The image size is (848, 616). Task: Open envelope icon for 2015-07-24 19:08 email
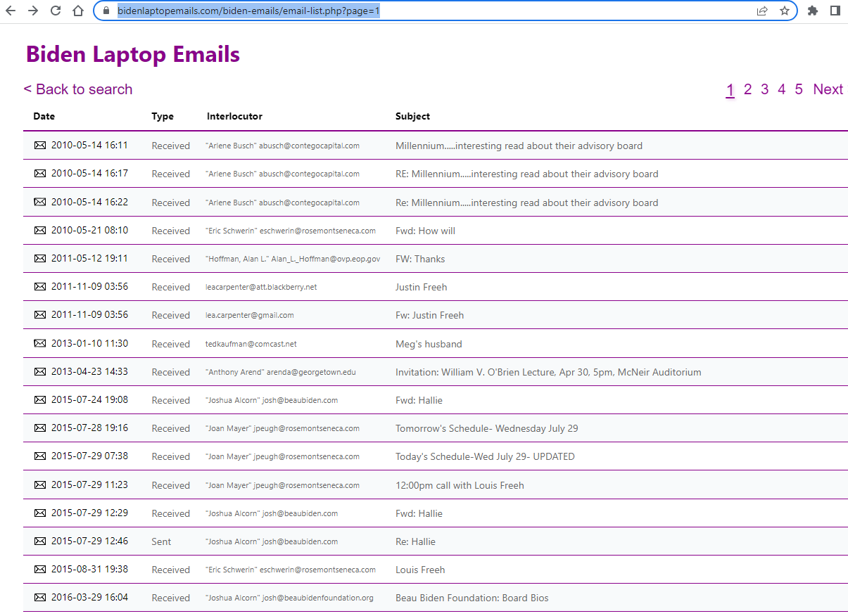40,399
